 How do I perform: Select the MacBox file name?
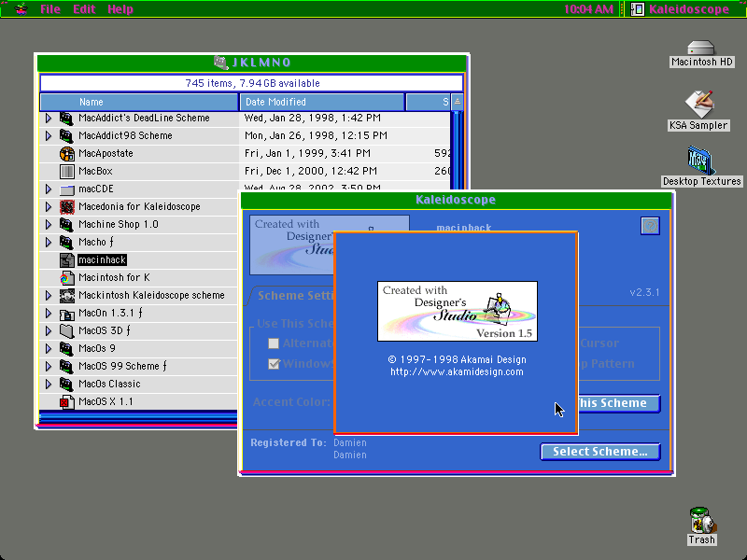95,171
